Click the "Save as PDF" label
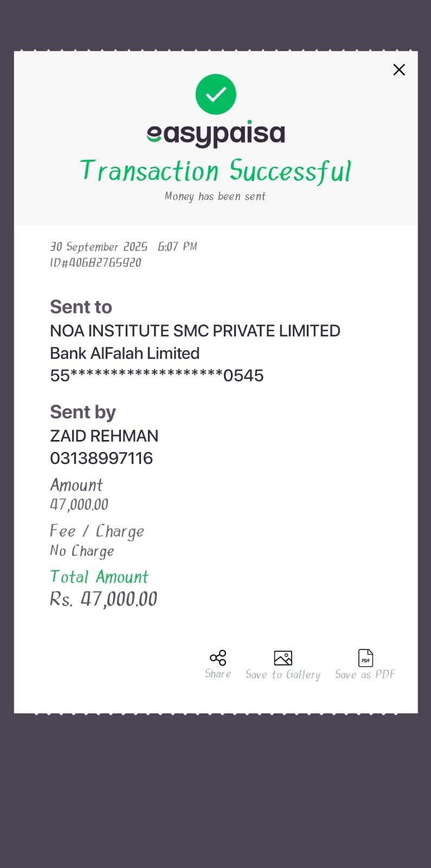 [x=365, y=674]
